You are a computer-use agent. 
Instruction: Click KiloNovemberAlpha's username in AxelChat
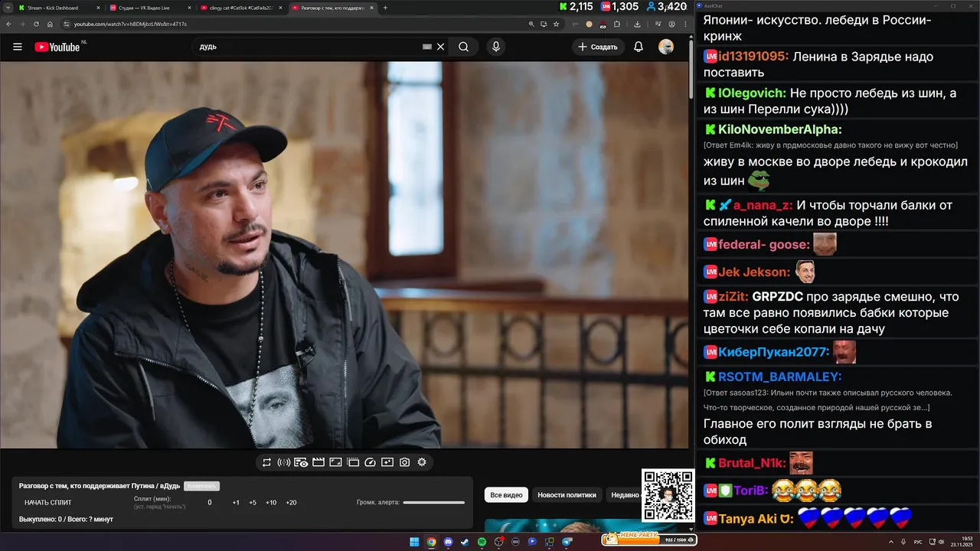(779, 129)
